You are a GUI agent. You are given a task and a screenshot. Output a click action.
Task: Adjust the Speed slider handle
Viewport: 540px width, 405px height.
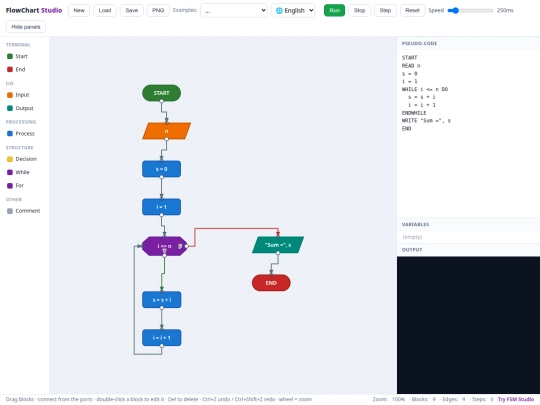click(x=455, y=10)
